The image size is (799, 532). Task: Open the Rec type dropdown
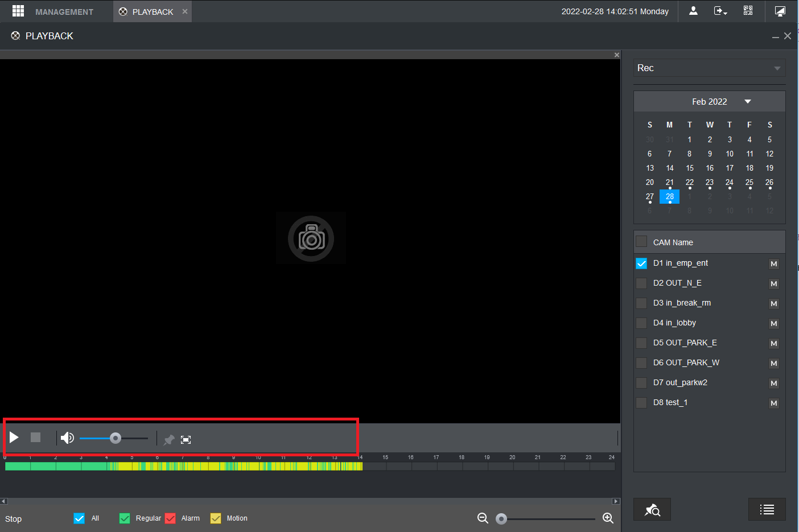pos(709,68)
